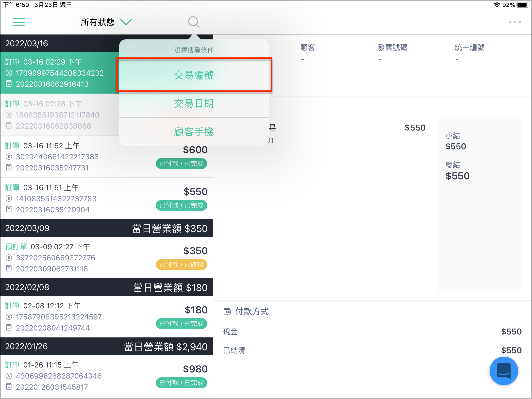Expand the 所有狀態 status filter dropdown
This screenshot has height=399, width=532.
tap(106, 22)
